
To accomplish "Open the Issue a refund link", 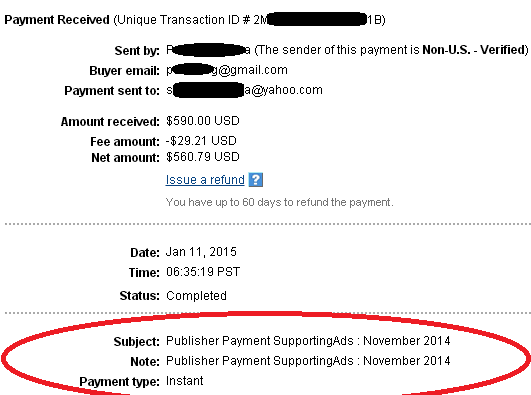I will (205, 180).
